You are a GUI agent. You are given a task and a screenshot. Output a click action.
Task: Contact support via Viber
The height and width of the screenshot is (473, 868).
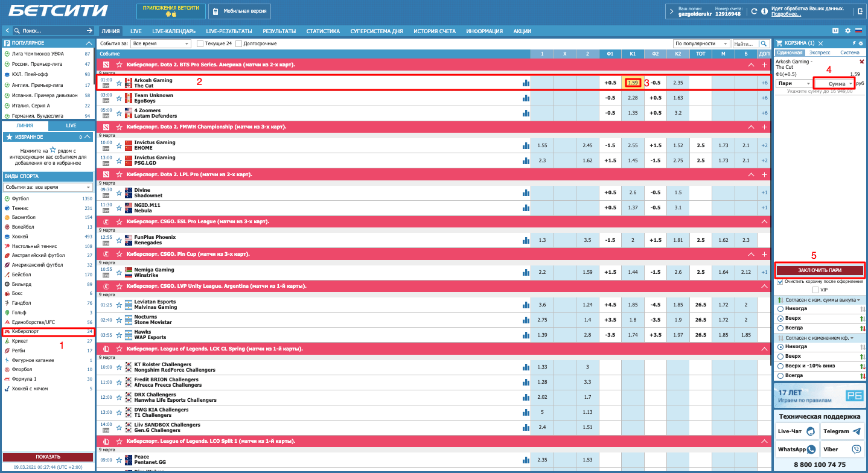[842, 449]
